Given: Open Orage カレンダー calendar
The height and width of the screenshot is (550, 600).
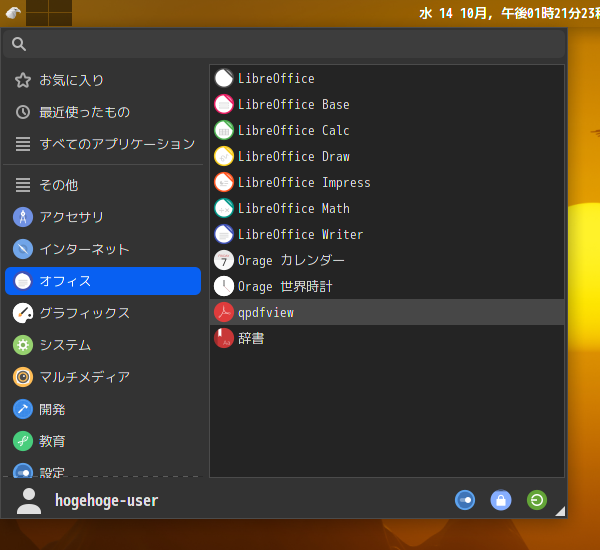Looking at the screenshot, I should (x=387, y=261).
